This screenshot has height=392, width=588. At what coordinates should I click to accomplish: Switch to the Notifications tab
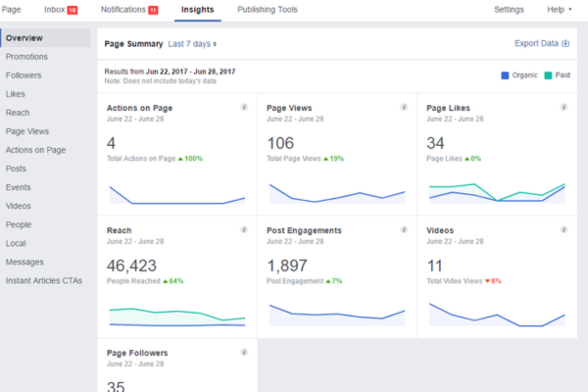click(129, 10)
